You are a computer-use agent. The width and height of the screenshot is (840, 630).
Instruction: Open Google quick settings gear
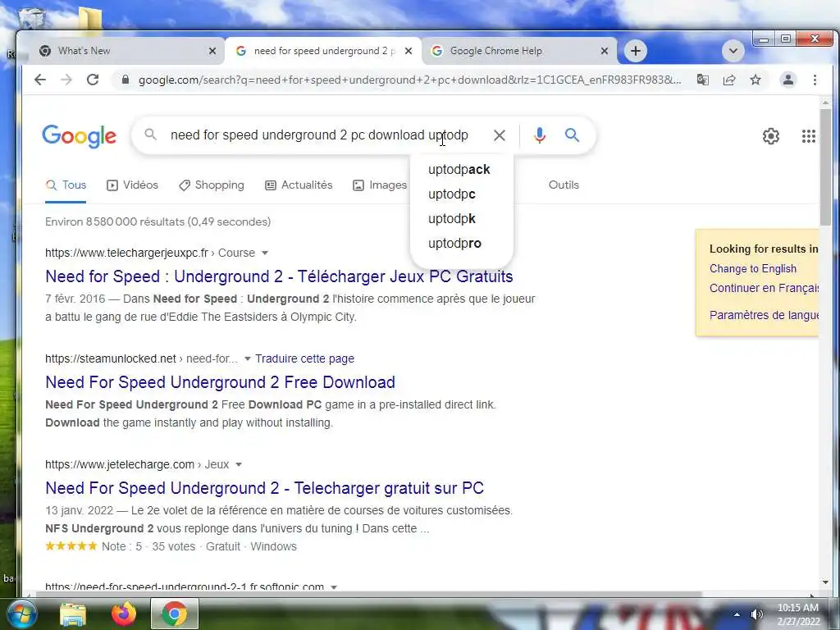click(770, 136)
